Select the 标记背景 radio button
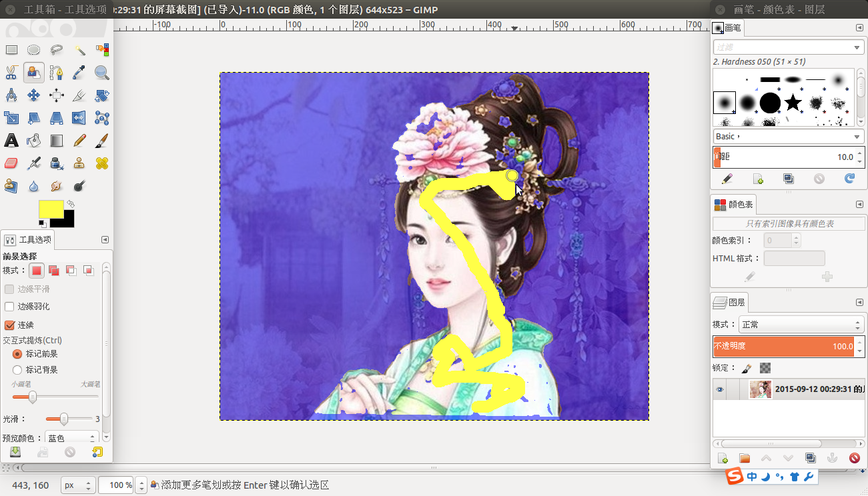The height and width of the screenshot is (496, 868). [x=17, y=369]
